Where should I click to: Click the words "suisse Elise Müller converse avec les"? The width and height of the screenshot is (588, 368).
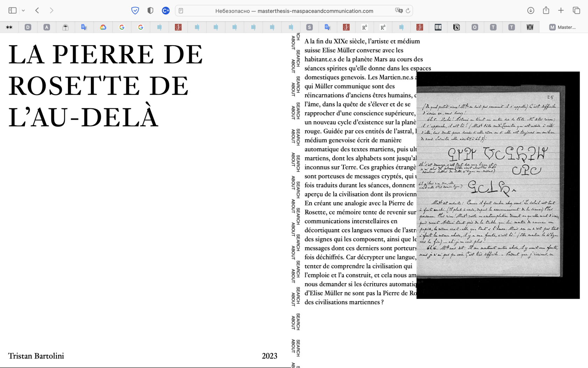(354, 50)
